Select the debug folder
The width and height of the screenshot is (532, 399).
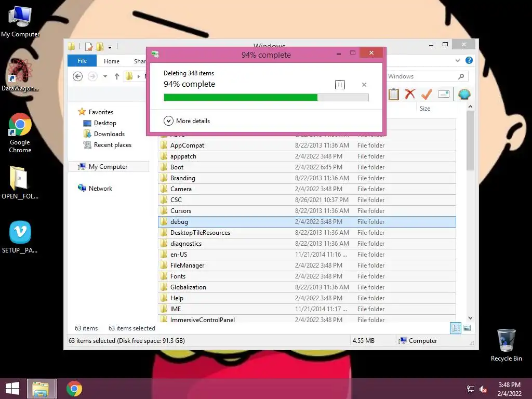point(307,221)
